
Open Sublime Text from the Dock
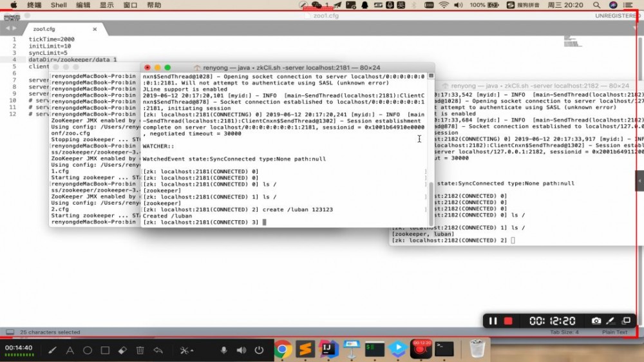pyautogui.click(x=305, y=349)
